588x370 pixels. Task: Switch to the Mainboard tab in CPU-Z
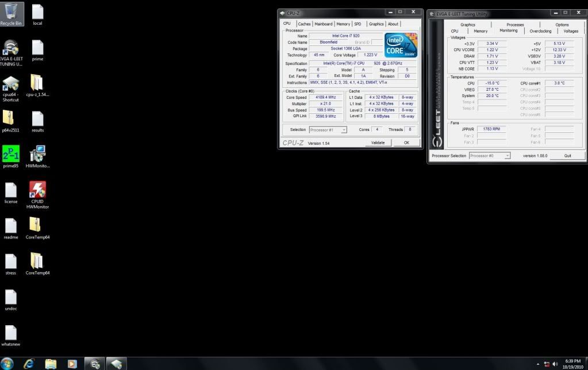click(323, 24)
